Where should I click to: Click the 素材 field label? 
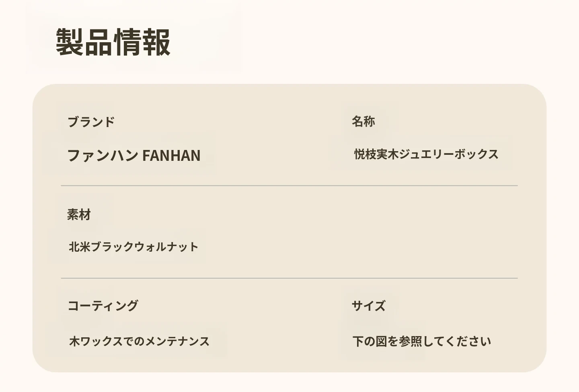[79, 215]
